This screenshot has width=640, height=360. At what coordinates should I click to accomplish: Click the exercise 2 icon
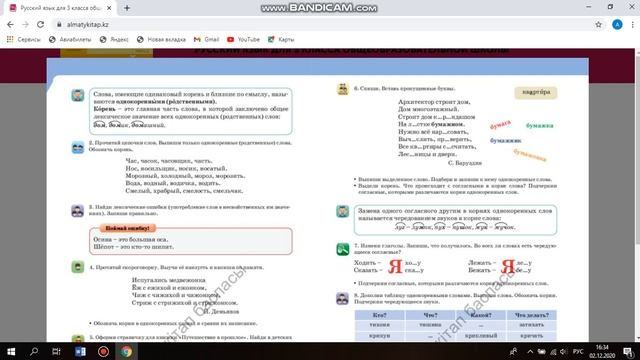78,147
